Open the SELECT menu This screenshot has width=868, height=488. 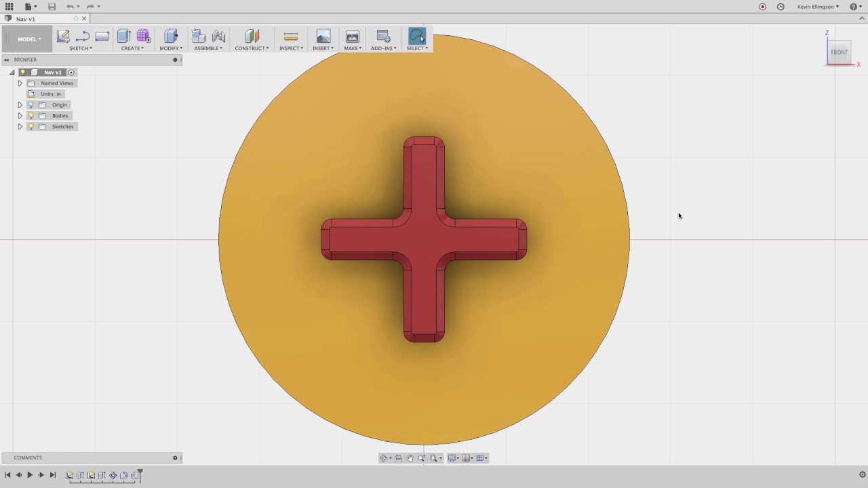tap(417, 48)
